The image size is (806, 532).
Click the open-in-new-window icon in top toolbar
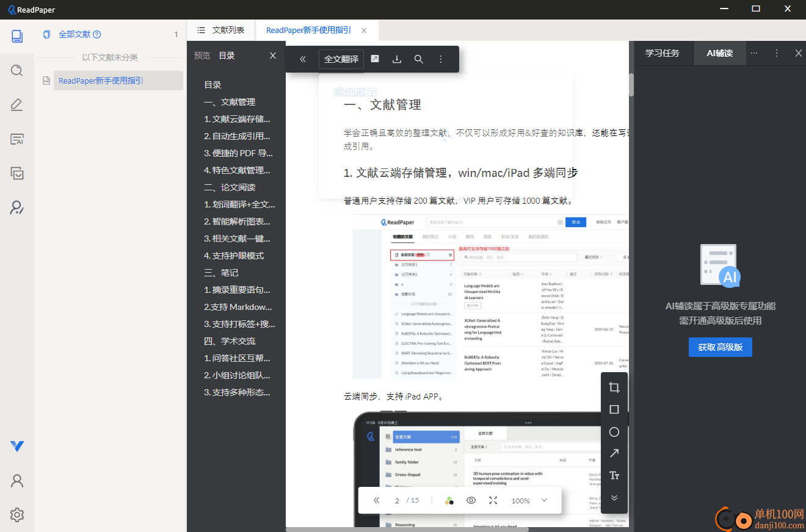(375, 59)
